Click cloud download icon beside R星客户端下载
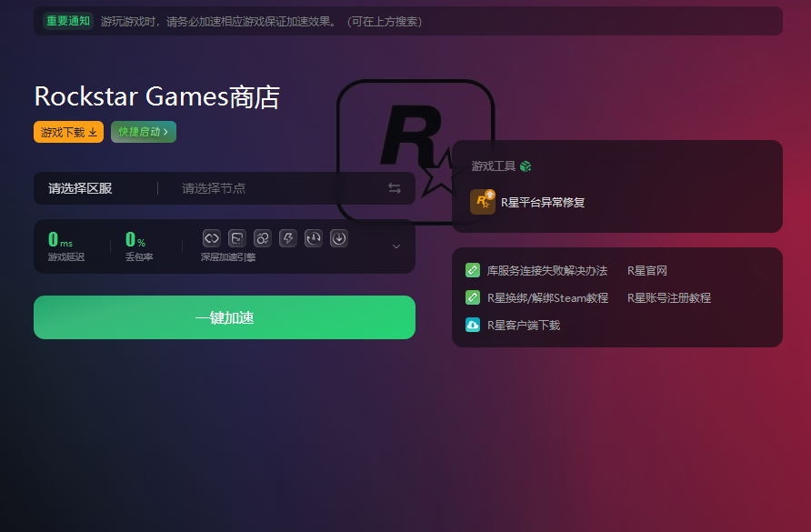 473,325
